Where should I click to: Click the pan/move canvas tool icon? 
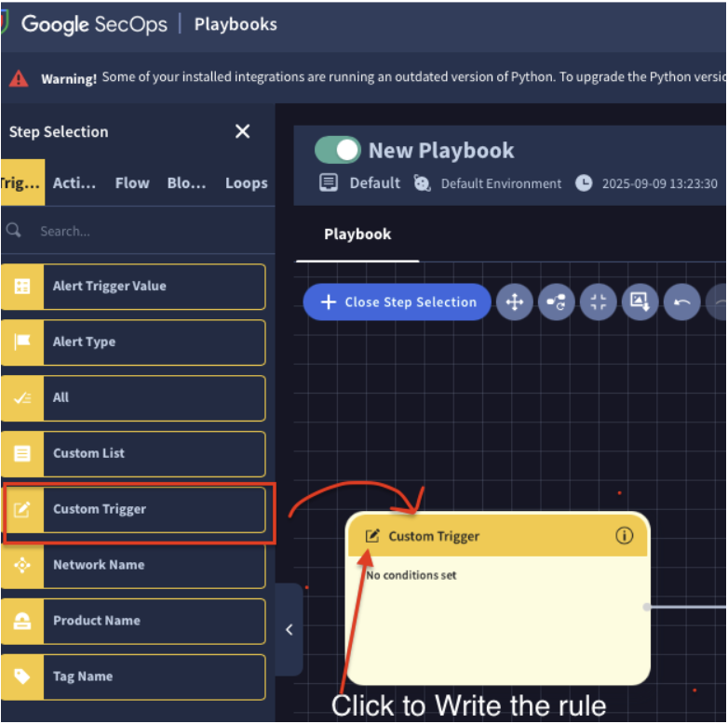[x=514, y=302]
